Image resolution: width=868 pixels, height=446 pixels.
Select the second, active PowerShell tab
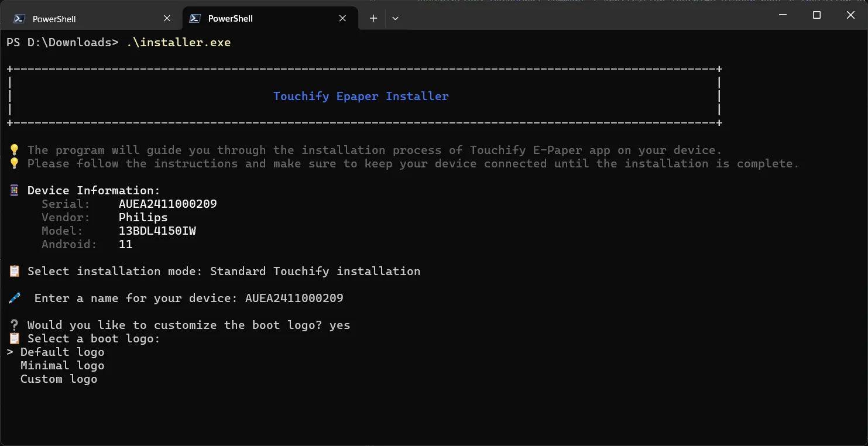[270, 19]
